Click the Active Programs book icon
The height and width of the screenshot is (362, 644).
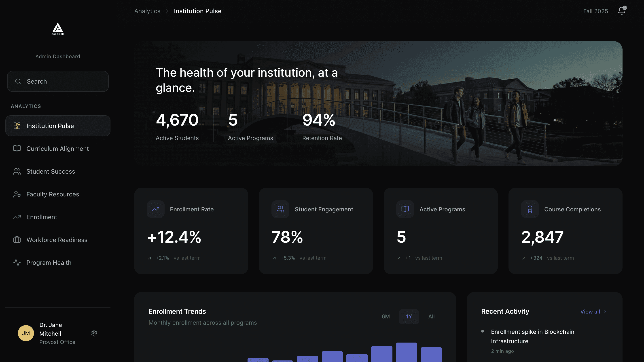pyautogui.click(x=405, y=209)
